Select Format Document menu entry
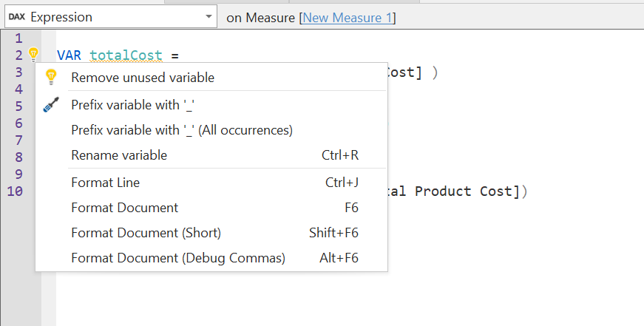 tap(124, 208)
